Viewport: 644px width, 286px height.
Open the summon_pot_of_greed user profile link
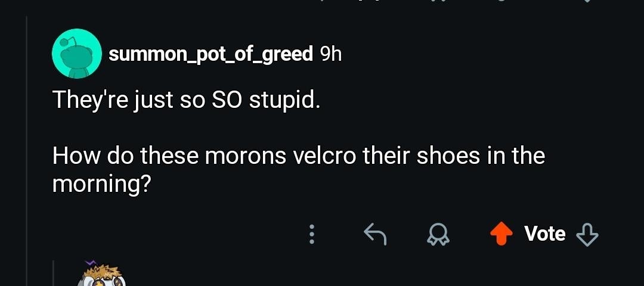(210, 54)
